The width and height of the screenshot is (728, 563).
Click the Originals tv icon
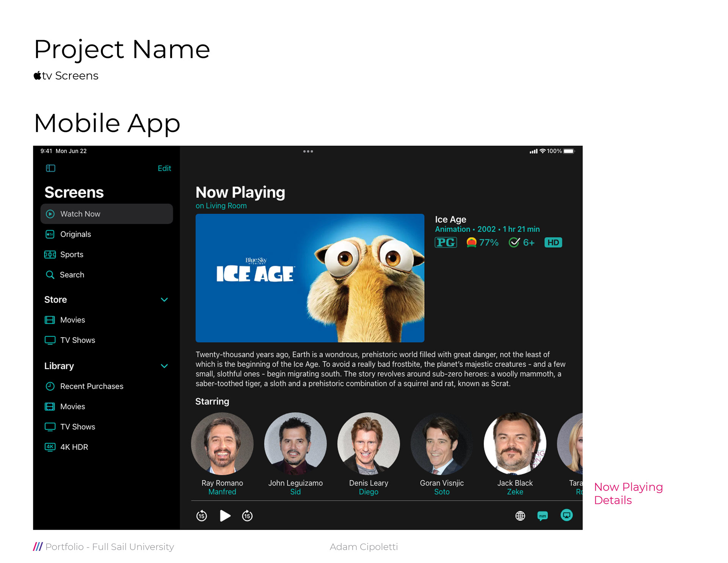(50, 234)
